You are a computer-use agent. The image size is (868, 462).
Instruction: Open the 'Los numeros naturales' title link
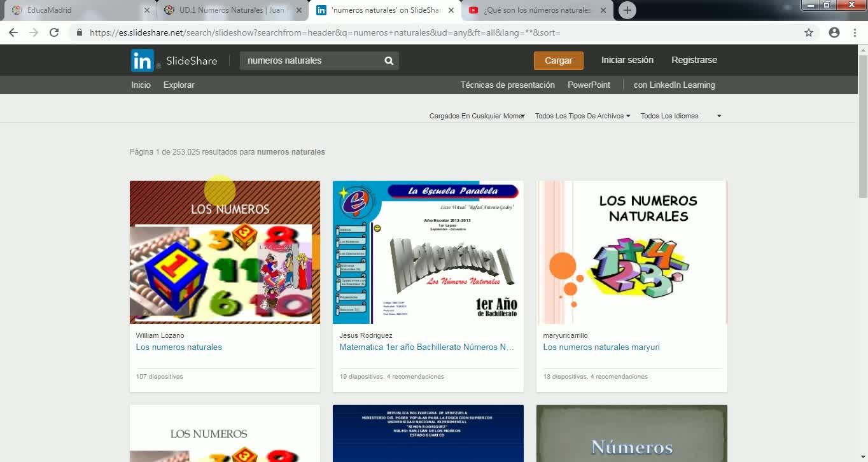[x=179, y=347]
